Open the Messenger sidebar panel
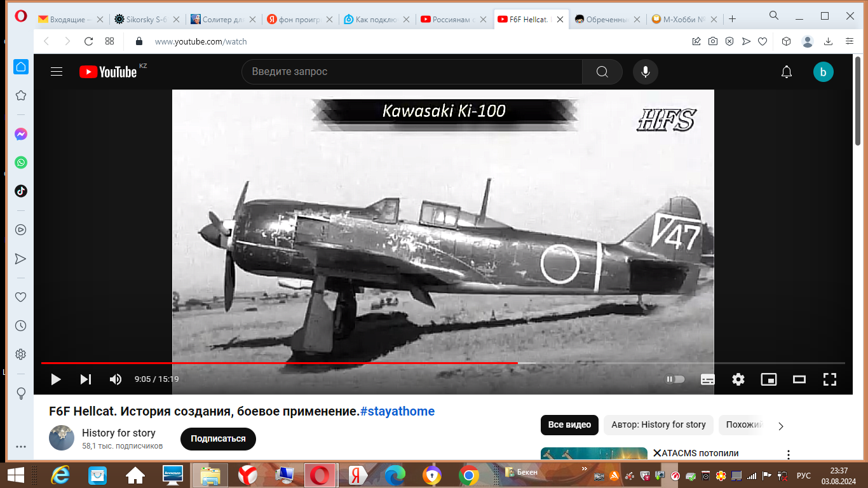The height and width of the screenshot is (488, 868). click(x=21, y=135)
